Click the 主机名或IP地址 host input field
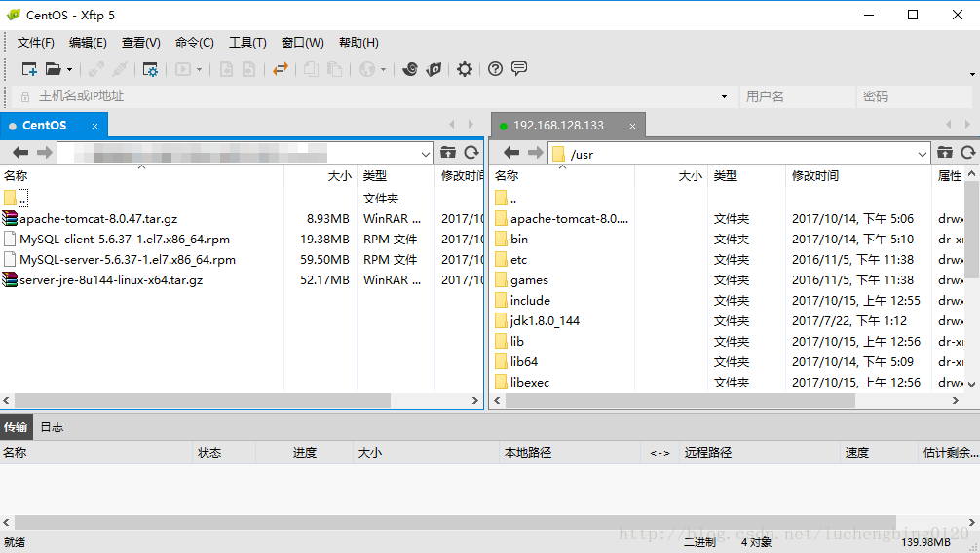The height and width of the screenshot is (553, 980). pyautogui.click(x=375, y=96)
